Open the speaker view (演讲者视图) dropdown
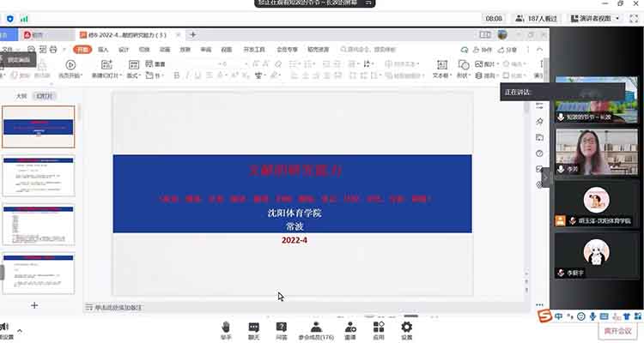 [606, 18]
